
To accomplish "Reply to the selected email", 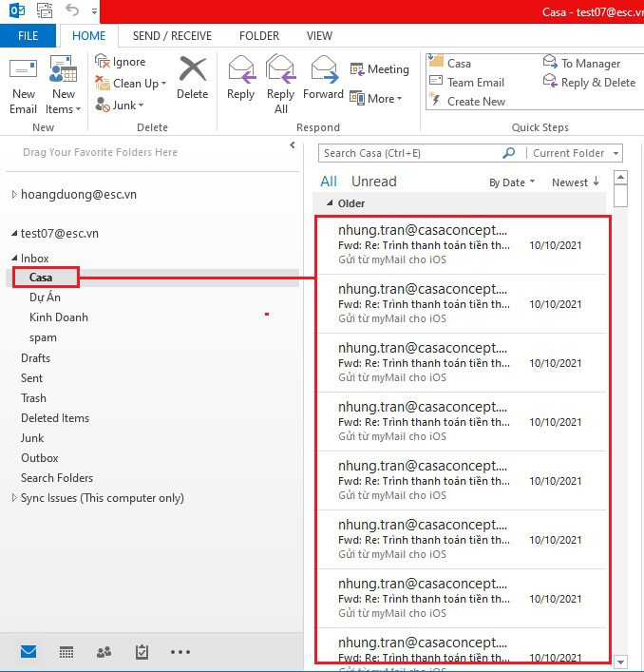I will 240,78.
